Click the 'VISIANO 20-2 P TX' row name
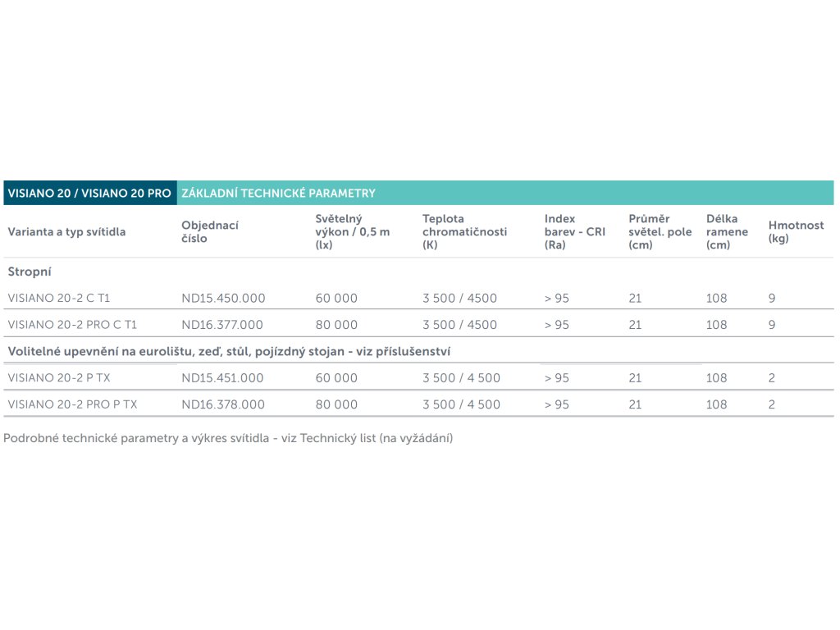840x630 pixels. pyautogui.click(x=59, y=377)
